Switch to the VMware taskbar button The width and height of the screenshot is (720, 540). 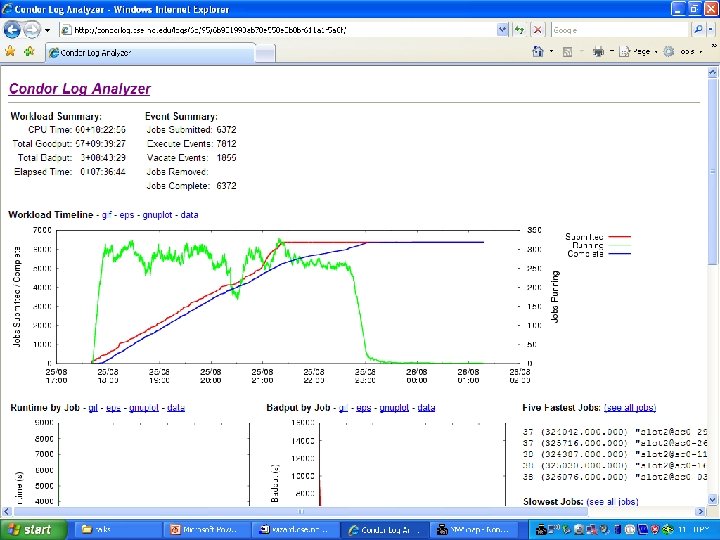coord(475,529)
